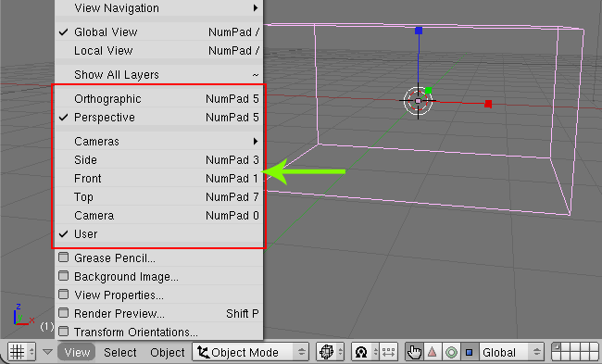The image size is (602, 364).
Task: Open the Global transform orientation dropdown
Action: 511,352
